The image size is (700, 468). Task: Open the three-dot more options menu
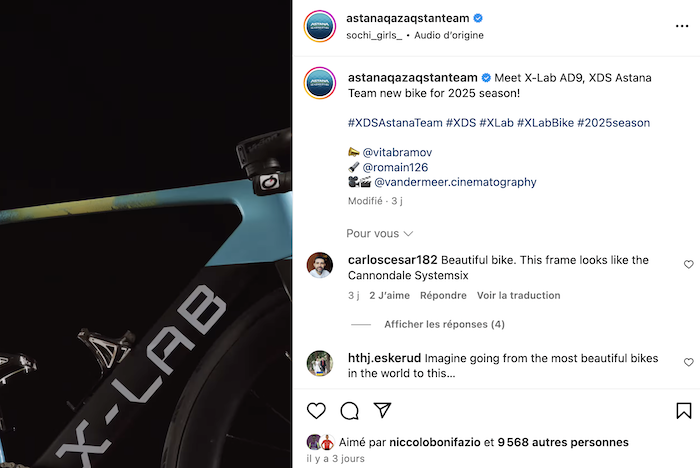pos(682,26)
